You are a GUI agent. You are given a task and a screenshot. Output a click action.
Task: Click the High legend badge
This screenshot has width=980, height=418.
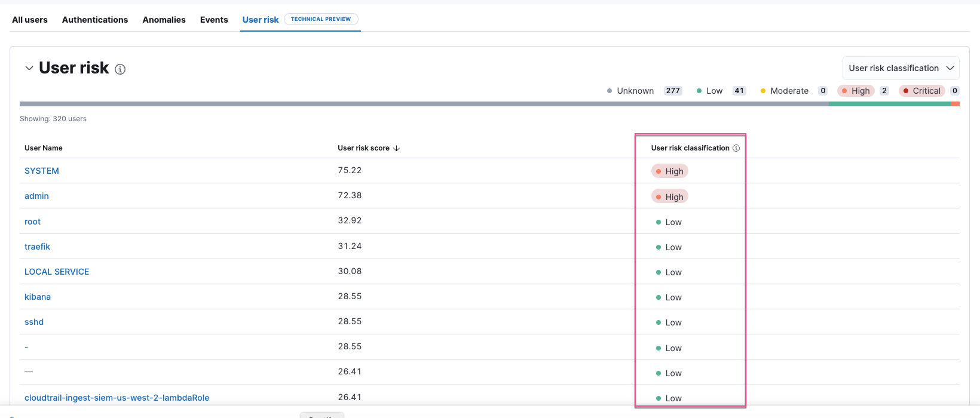click(x=856, y=91)
